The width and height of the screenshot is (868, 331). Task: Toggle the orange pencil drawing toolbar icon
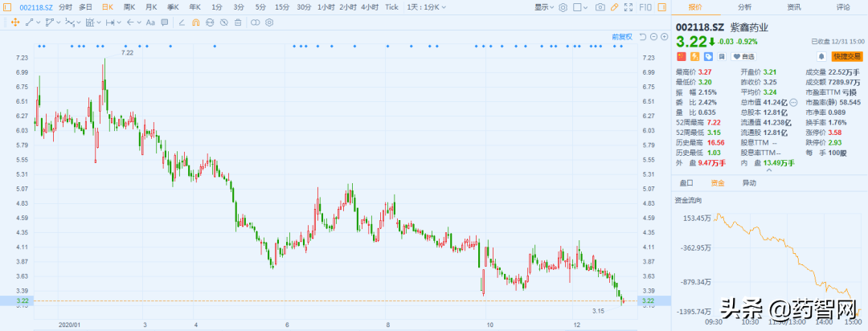pos(614,7)
